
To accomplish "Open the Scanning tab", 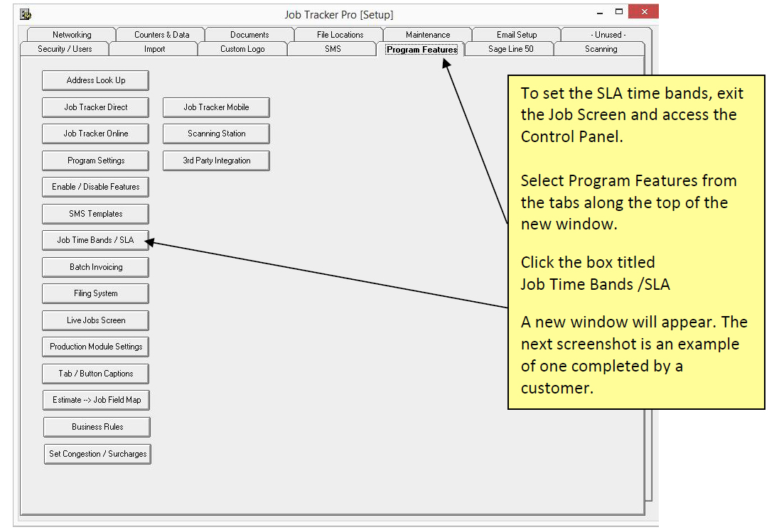I will pos(601,49).
